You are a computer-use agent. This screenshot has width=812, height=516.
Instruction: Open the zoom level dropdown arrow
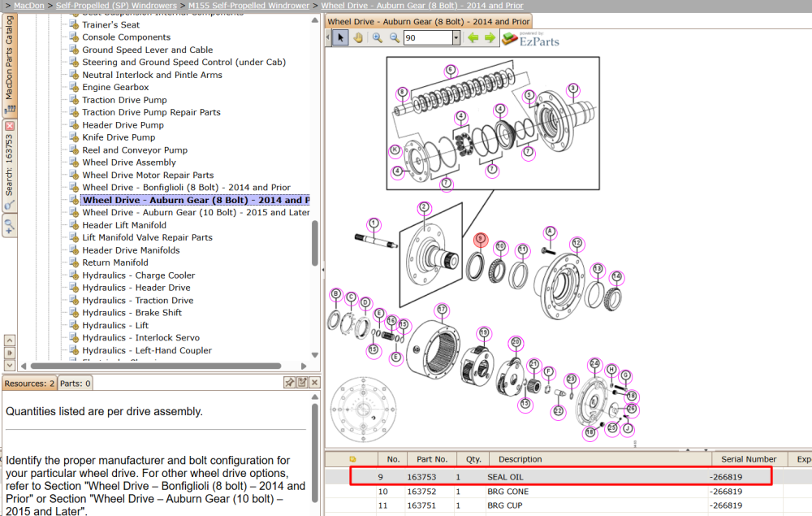pyautogui.click(x=456, y=38)
